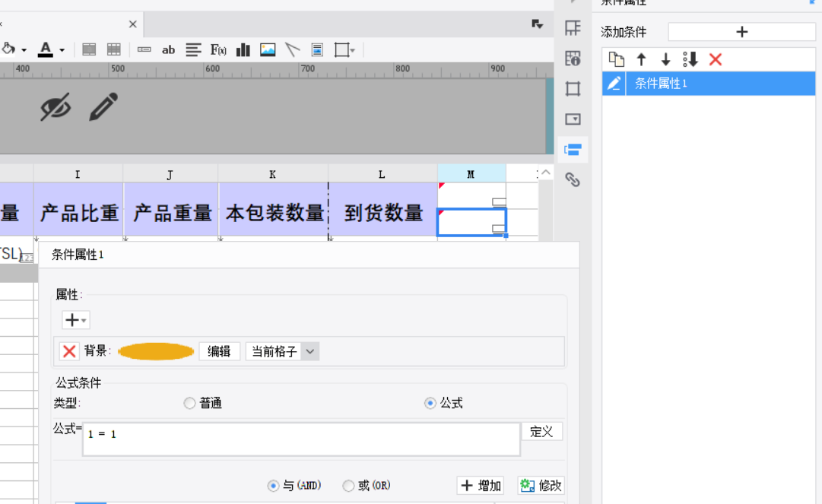
Task: Select column header I
Action: (x=78, y=174)
